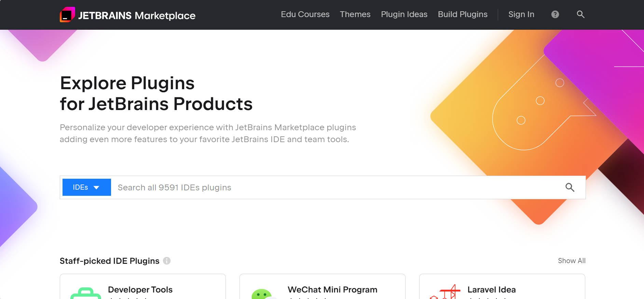Submit search with the search bar magnifier
The width and height of the screenshot is (644, 299).
[x=570, y=187]
